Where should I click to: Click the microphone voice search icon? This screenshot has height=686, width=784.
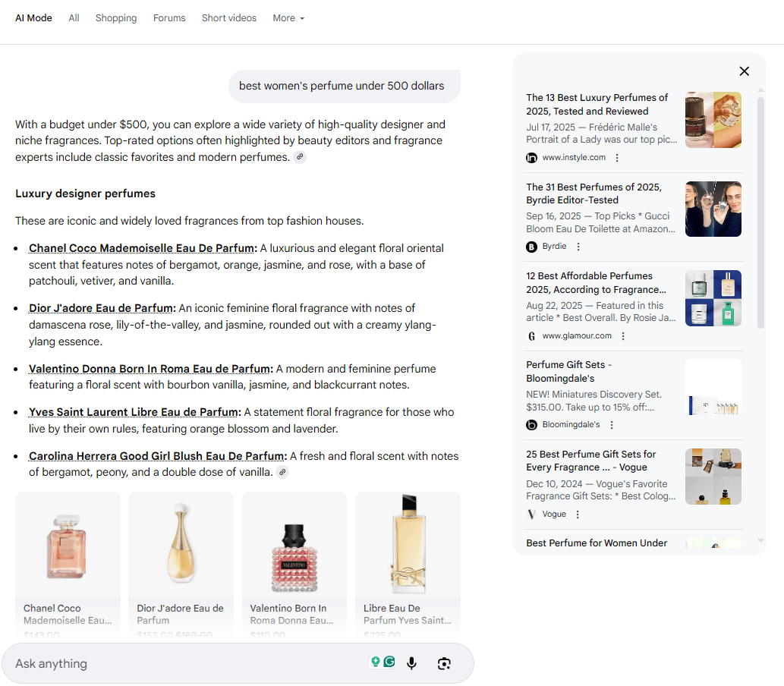(411, 664)
